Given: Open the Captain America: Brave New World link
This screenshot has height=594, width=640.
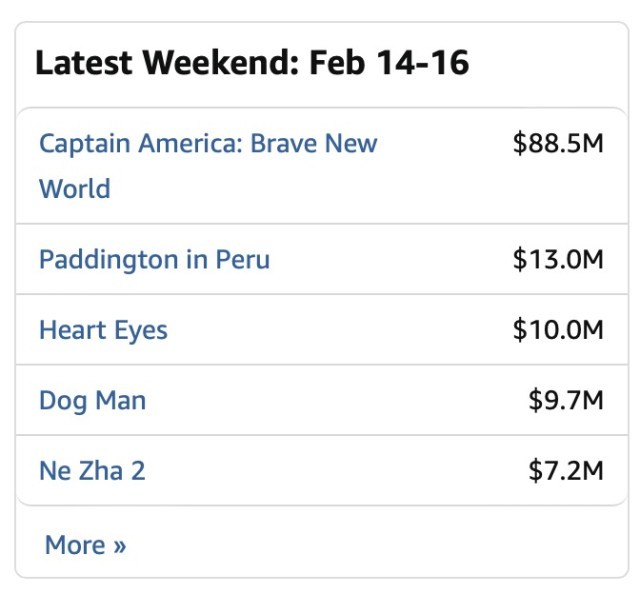Looking at the screenshot, I should (207, 143).
